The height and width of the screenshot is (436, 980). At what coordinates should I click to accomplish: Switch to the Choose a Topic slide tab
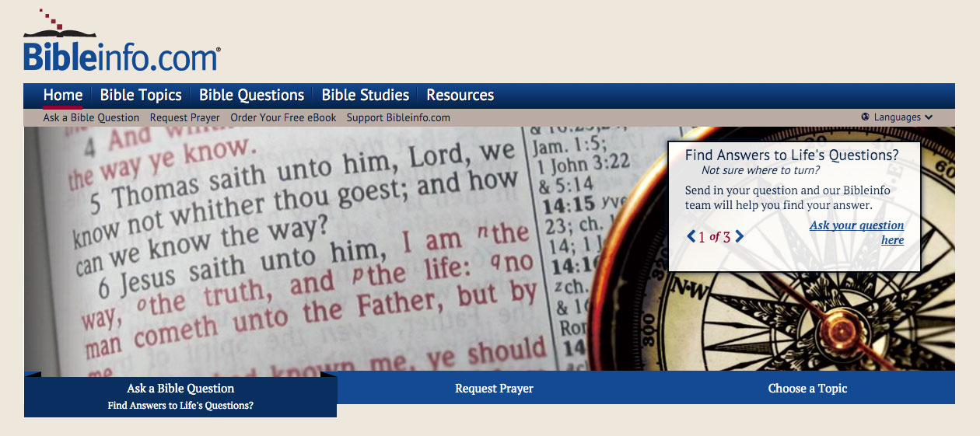coord(807,388)
